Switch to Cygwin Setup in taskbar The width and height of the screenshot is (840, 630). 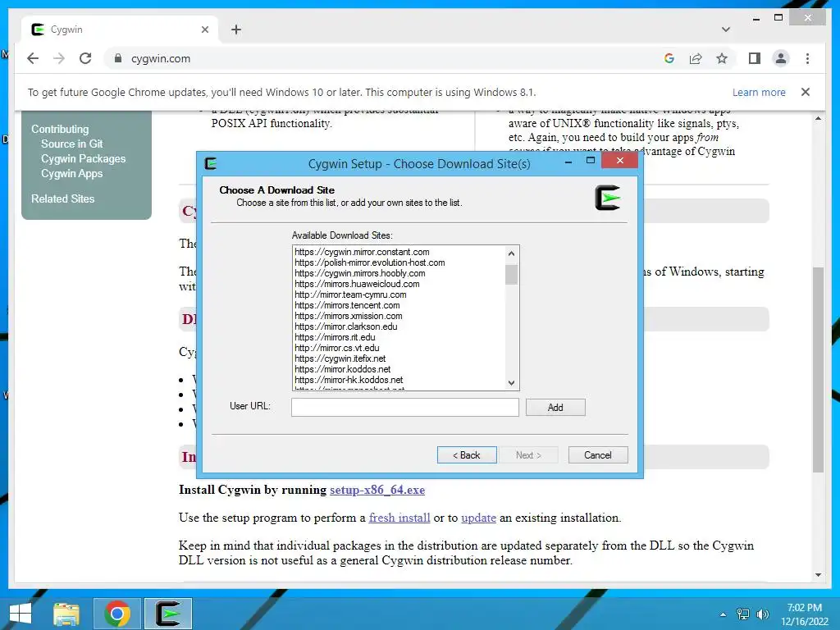[x=168, y=614]
